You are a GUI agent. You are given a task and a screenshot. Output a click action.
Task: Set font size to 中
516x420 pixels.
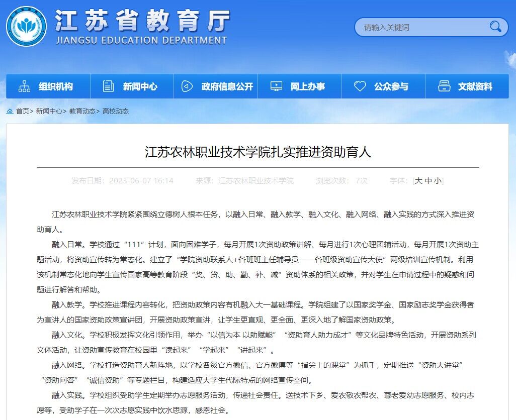tap(428, 181)
